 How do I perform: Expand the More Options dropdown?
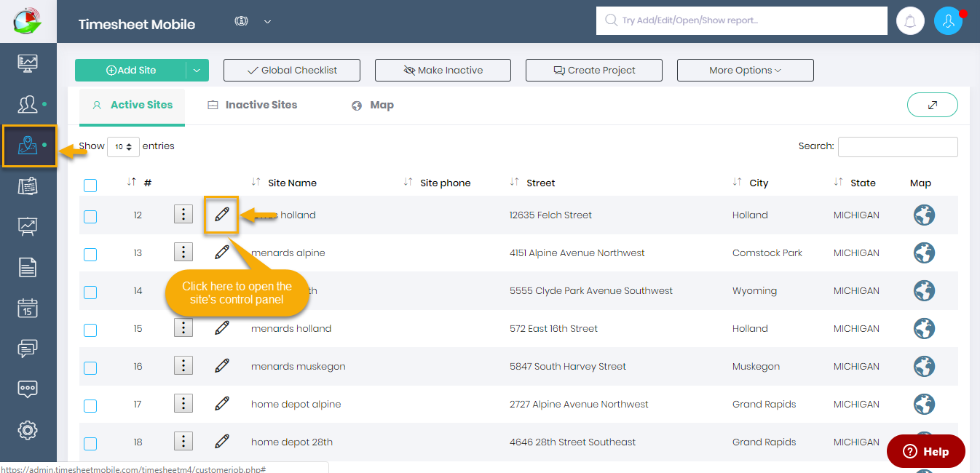pos(746,70)
